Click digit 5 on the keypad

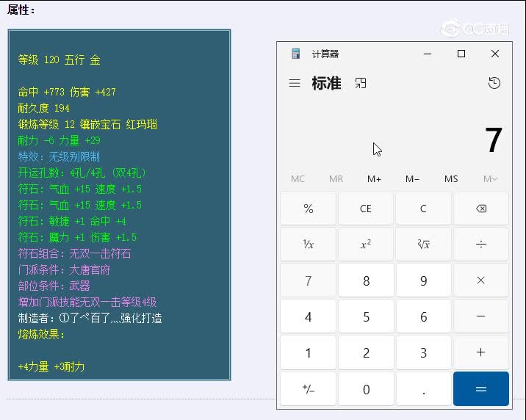tap(366, 316)
